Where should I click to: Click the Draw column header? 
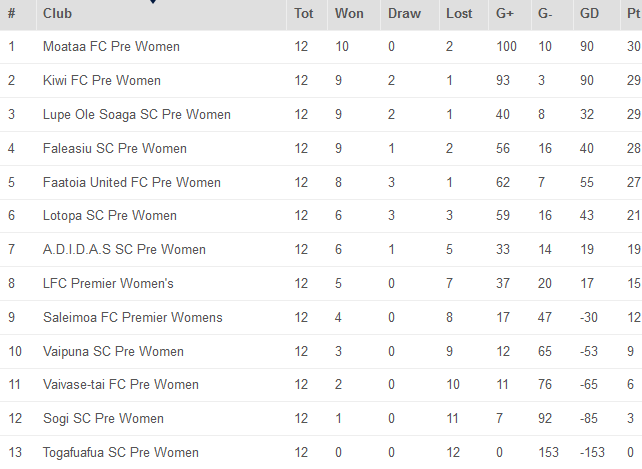pyautogui.click(x=404, y=14)
